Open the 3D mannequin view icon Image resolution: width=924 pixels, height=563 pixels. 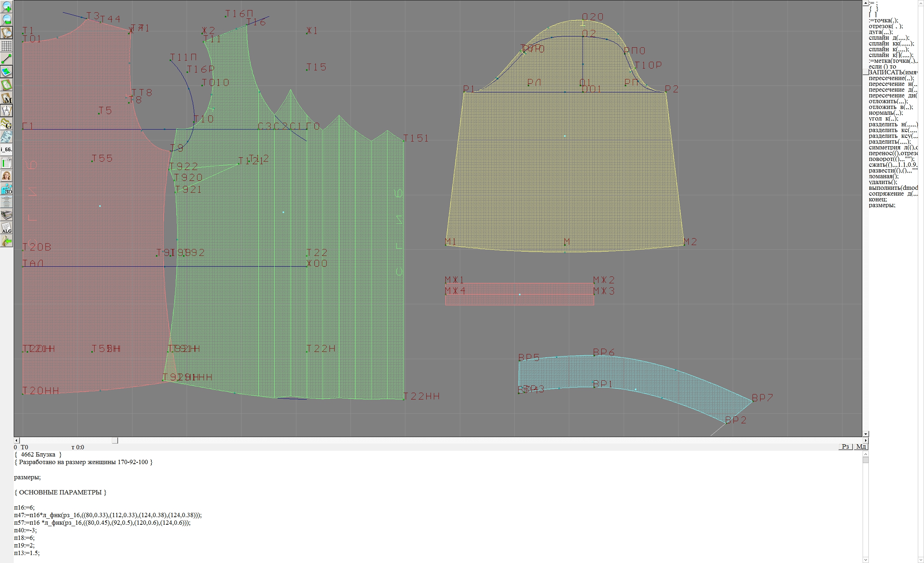(6, 189)
